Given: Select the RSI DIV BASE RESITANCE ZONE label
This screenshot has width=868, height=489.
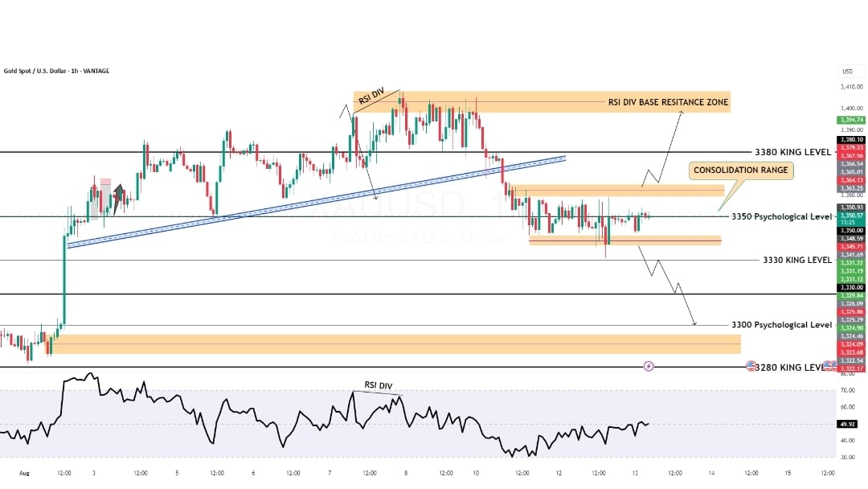Looking at the screenshot, I should [668, 102].
